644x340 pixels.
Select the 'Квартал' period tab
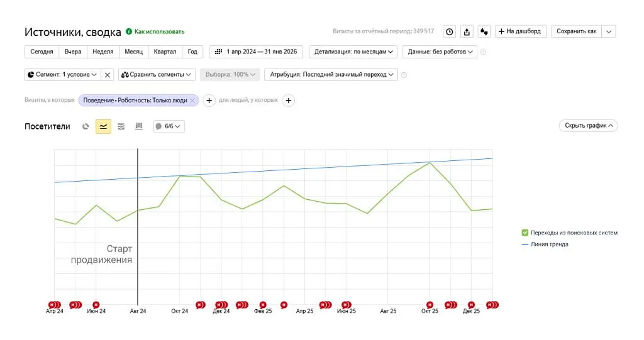(165, 52)
